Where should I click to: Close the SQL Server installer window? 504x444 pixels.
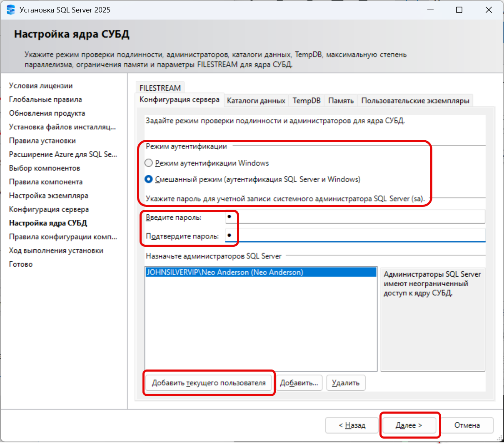click(489, 10)
